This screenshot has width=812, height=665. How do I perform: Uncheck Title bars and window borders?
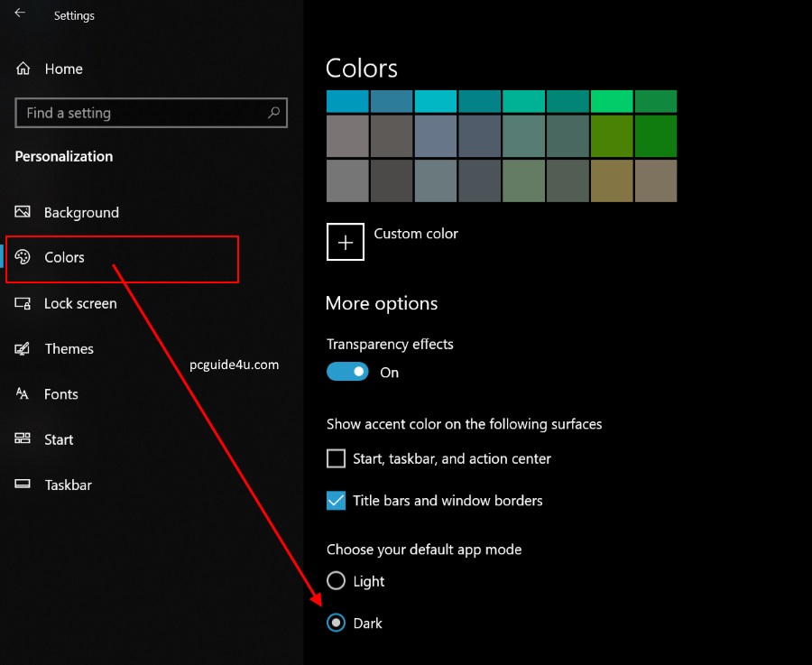click(x=336, y=501)
